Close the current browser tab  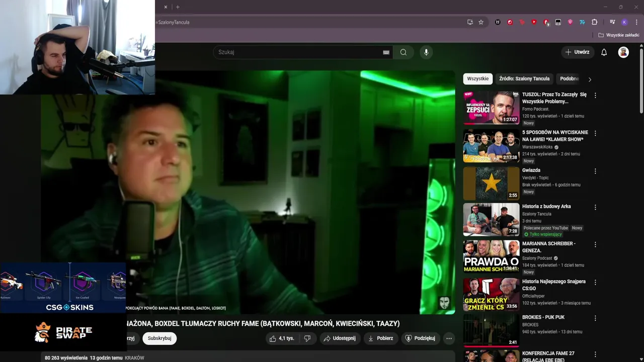coord(166,7)
